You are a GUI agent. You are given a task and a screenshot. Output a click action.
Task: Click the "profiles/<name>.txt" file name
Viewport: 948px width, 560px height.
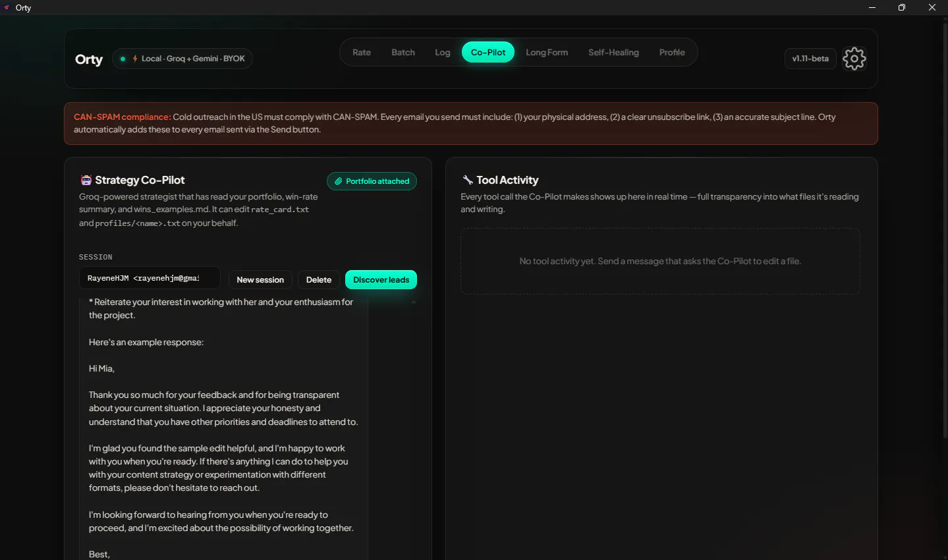tap(138, 223)
